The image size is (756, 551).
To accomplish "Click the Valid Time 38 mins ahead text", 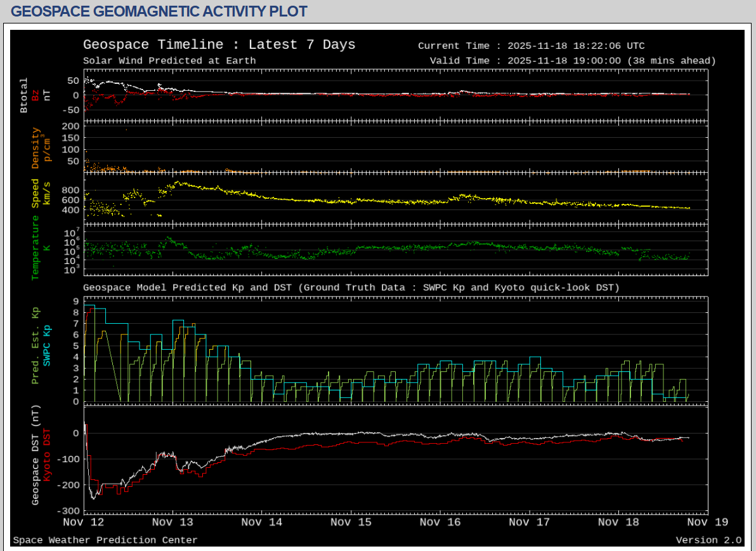I will pyautogui.click(x=572, y=61).
